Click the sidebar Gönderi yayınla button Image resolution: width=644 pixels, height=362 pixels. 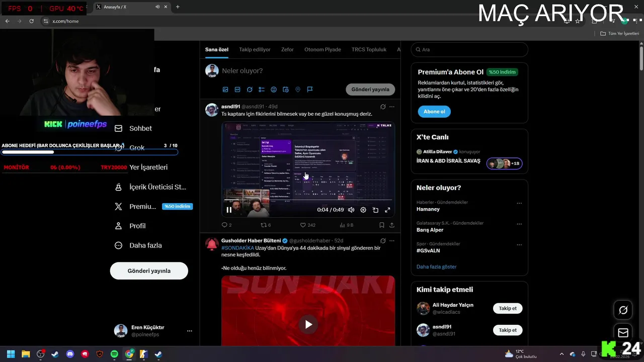coord(149,270)
